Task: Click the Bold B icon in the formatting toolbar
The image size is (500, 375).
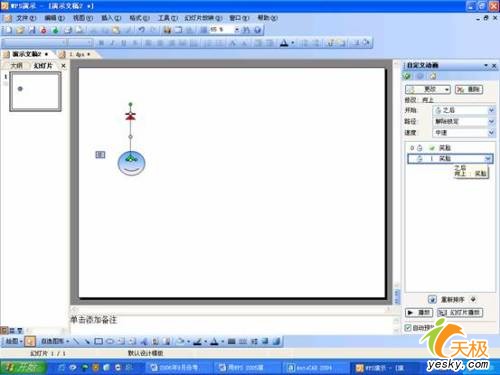Action: pyautogui.click(x=101, y=43)
